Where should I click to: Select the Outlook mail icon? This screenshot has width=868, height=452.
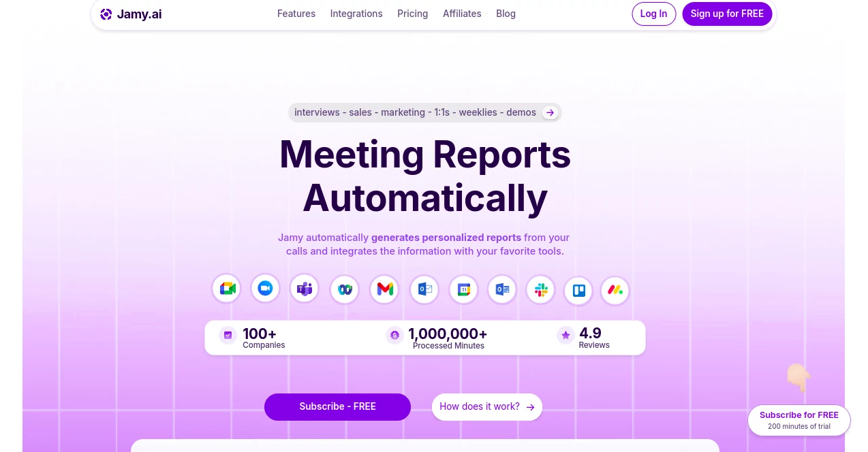pos(424,289)
